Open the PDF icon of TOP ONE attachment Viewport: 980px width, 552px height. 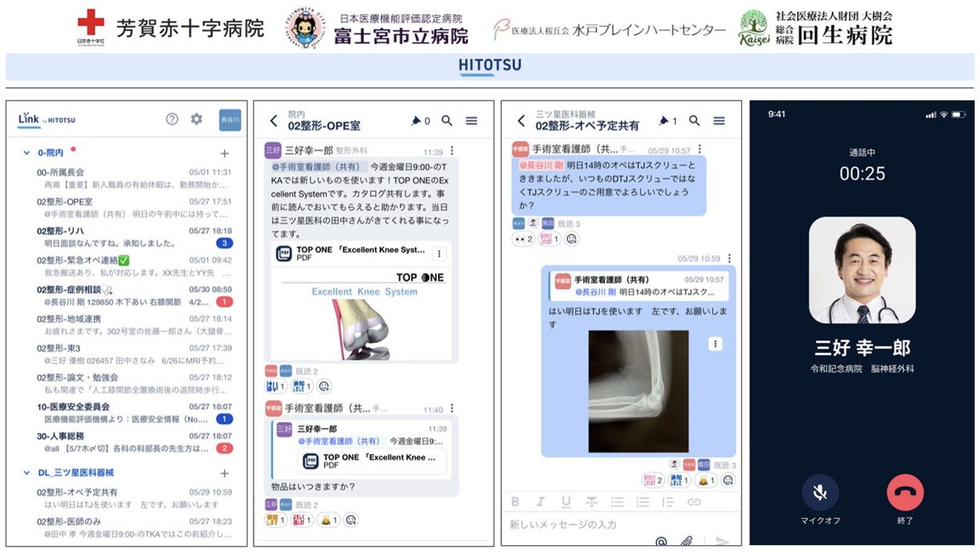(x=284, y=253)
